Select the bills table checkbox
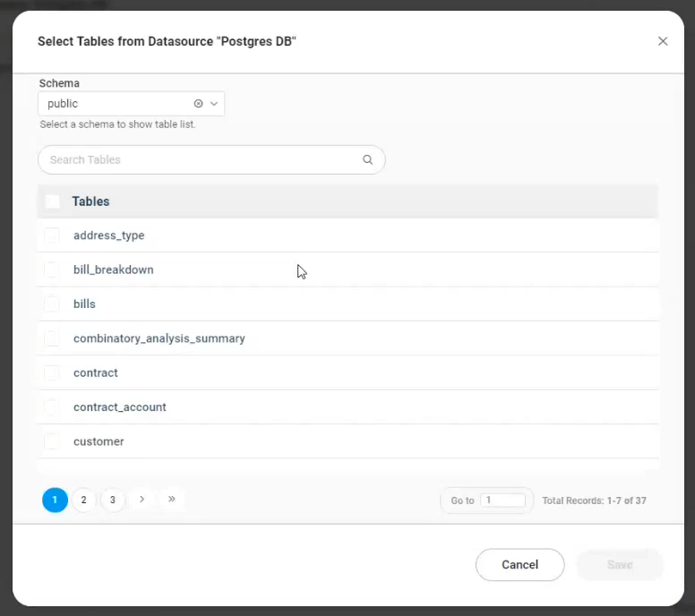 click(52, 304)
